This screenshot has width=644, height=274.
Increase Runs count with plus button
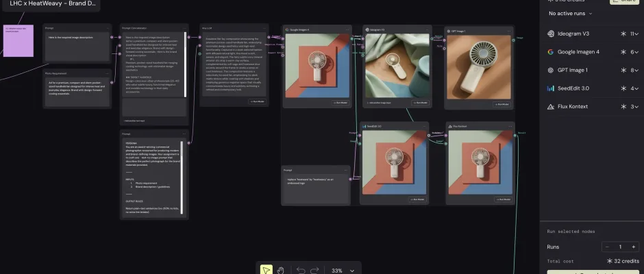[633, 247]
